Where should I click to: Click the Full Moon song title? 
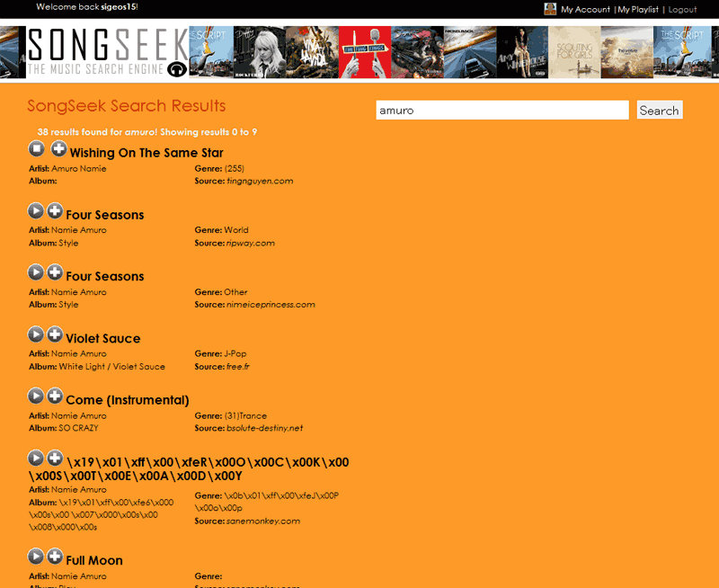click(94, 560)
